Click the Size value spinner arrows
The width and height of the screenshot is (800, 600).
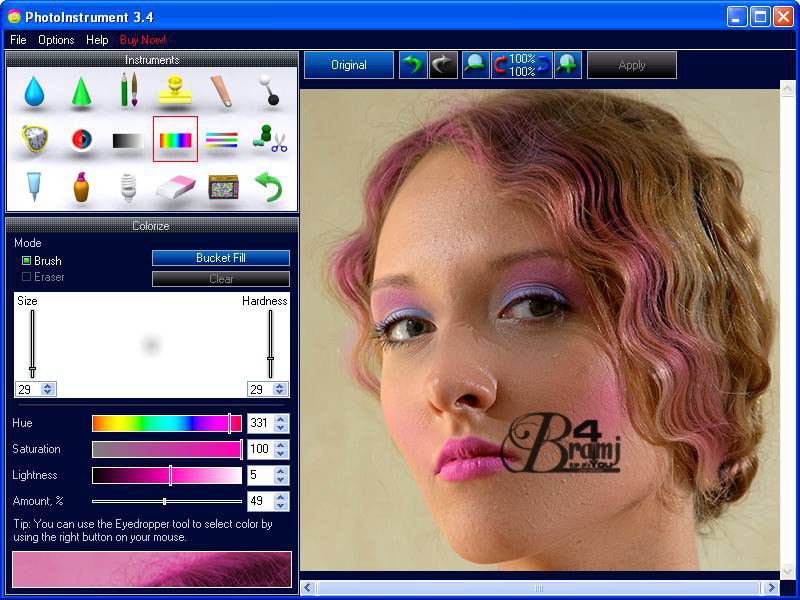pos(49,389)
